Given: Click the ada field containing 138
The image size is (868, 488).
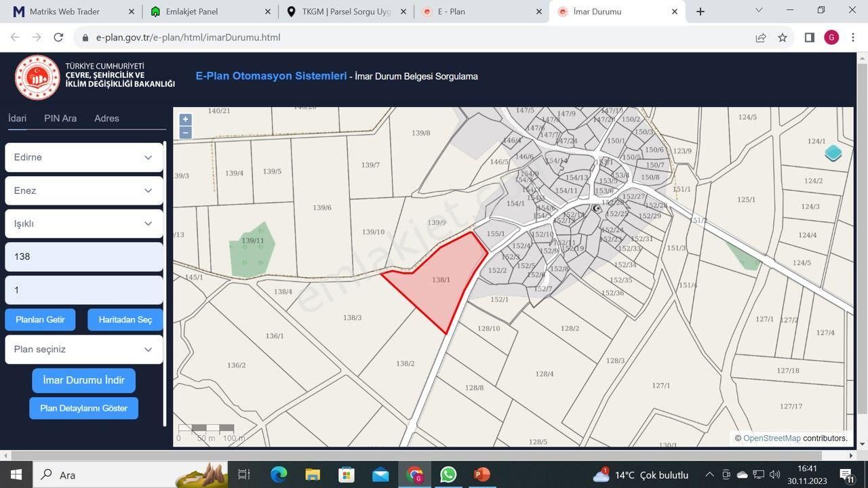Looking at the screenshot, I should tap(84, 257).
